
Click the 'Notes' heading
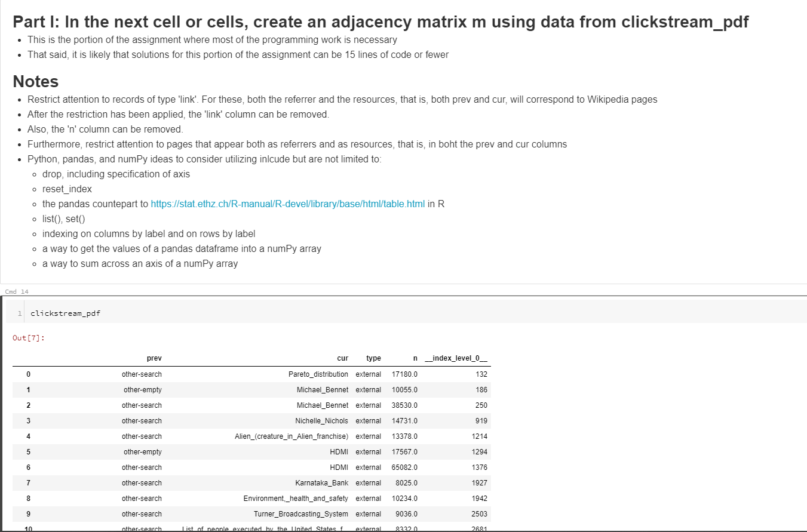36,81
